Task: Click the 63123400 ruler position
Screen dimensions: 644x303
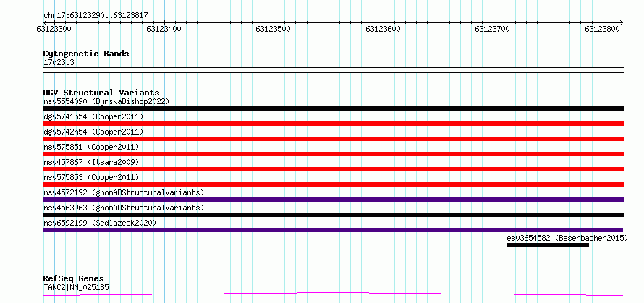Action: [x=164, y=29]
